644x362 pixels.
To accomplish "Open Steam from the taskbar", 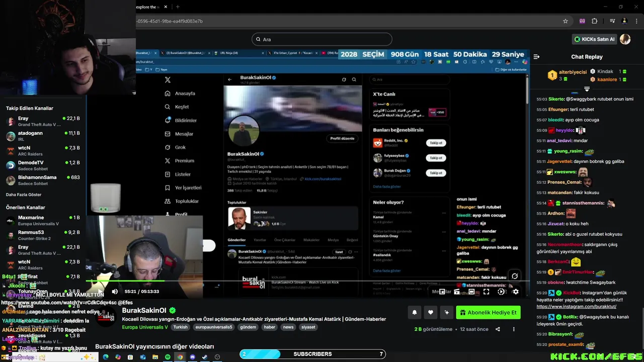I will point(205,357).
